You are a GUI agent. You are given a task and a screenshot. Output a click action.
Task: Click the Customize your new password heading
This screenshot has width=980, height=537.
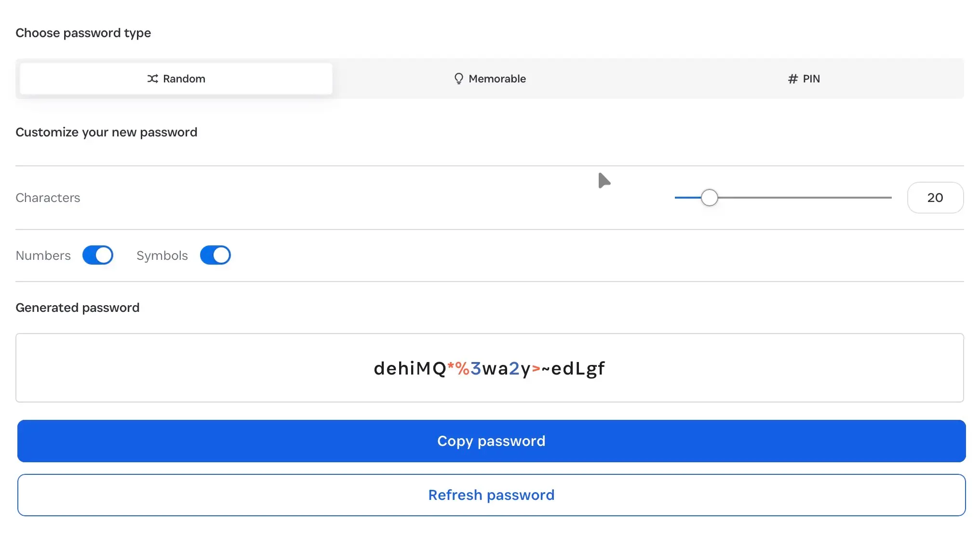click(107, 132)
